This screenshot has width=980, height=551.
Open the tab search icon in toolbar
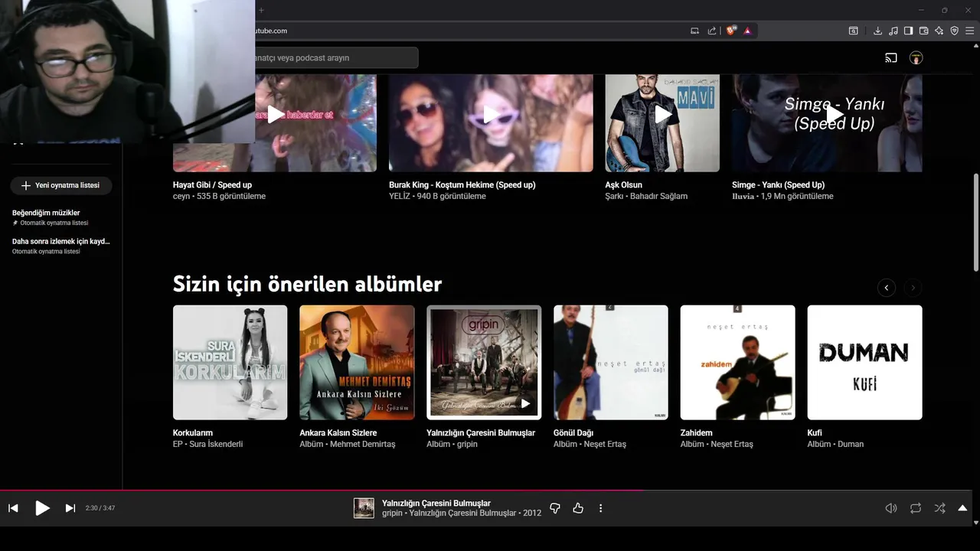point(853,31)
